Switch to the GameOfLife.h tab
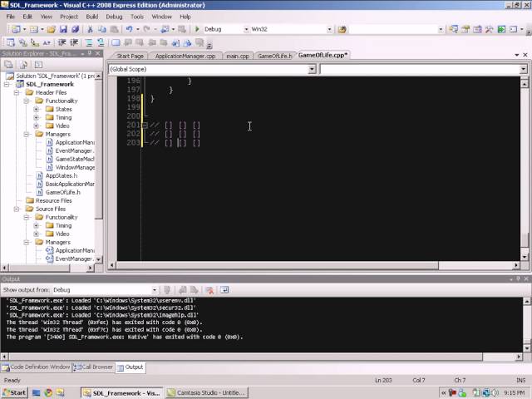This screenshot has width=532, height=399. (275, 56)
